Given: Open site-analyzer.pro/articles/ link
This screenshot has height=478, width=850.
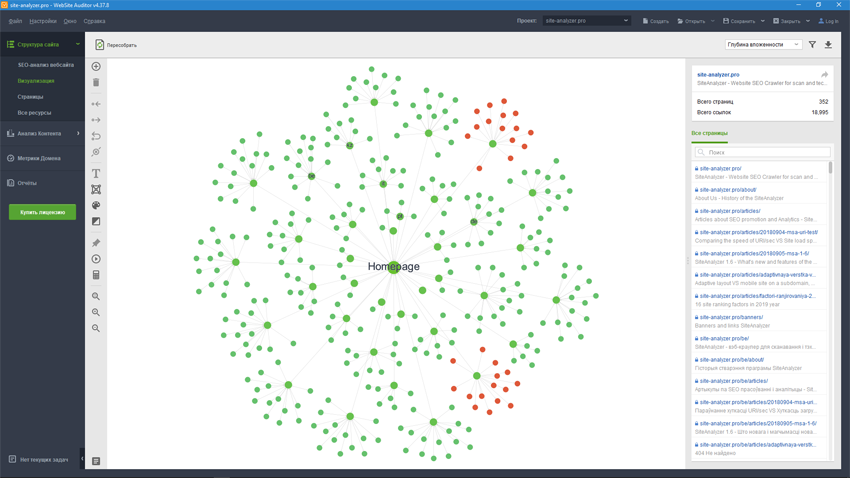Looking at the screenshot, I should (730, 211).
